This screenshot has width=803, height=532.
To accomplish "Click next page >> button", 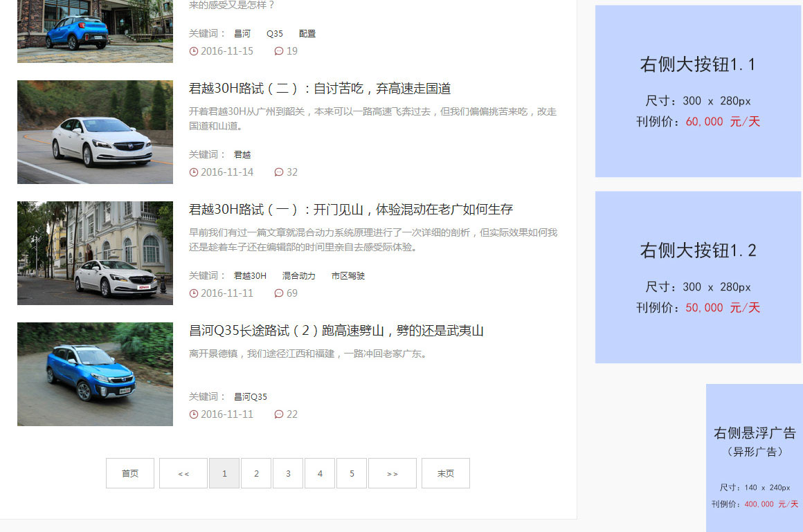I will pyautogui.click(x=393, y=474).
